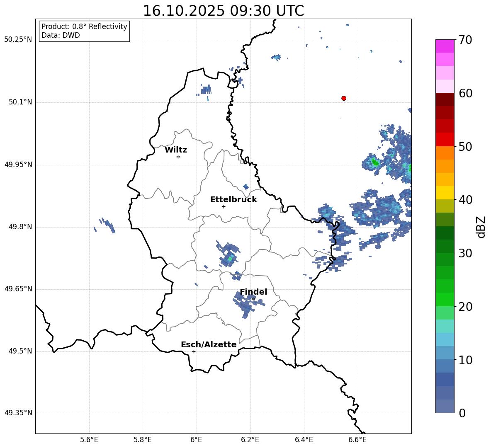Click the title 16.10.2025 09:30 UTC
Viewport: 491px width, 448px height.
point(223,11)
